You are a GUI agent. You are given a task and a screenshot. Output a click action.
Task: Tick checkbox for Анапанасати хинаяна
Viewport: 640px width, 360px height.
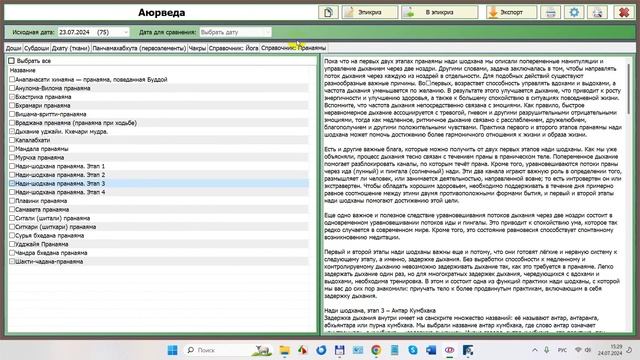(x=12, y=79)
